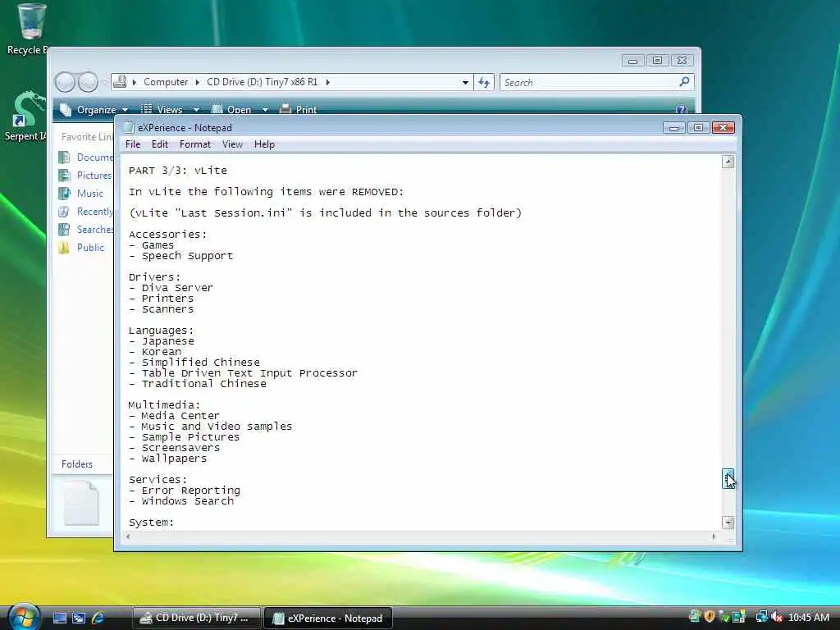Open the Notepad Edit menu

coord(160,144)
